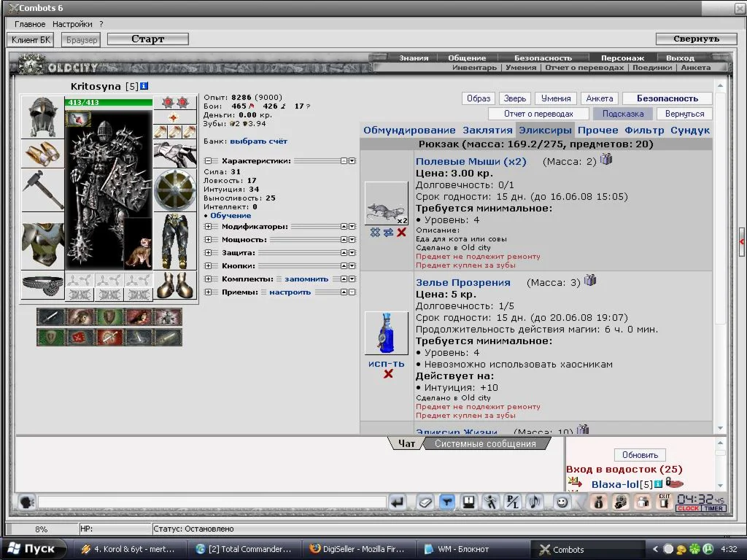
Task: Collapse the Характеристики section
Action: tap(208, 161)
